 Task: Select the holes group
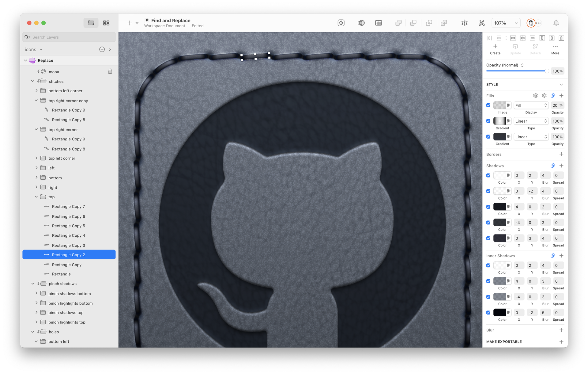pyautogui.click(x=69, y=332)
